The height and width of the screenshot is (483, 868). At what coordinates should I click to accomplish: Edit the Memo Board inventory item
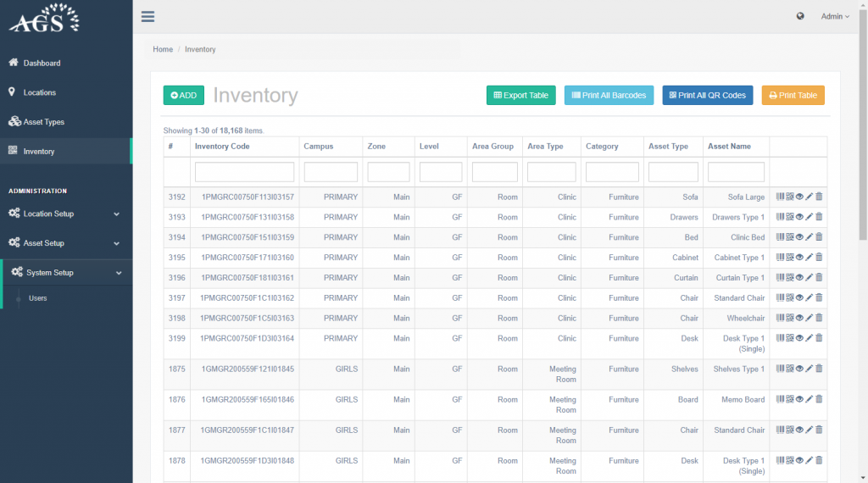pyautogui.click(x=809, y=399)
